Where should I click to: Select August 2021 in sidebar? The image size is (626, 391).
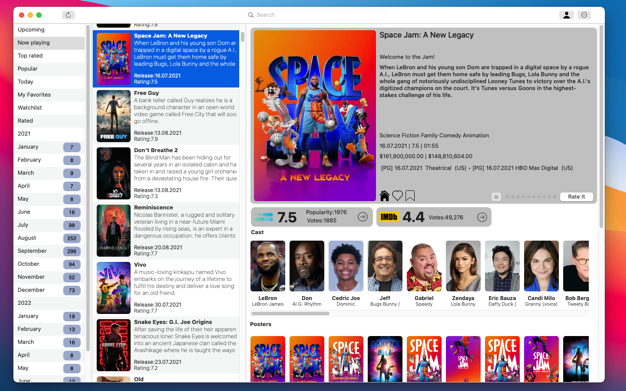49,238
